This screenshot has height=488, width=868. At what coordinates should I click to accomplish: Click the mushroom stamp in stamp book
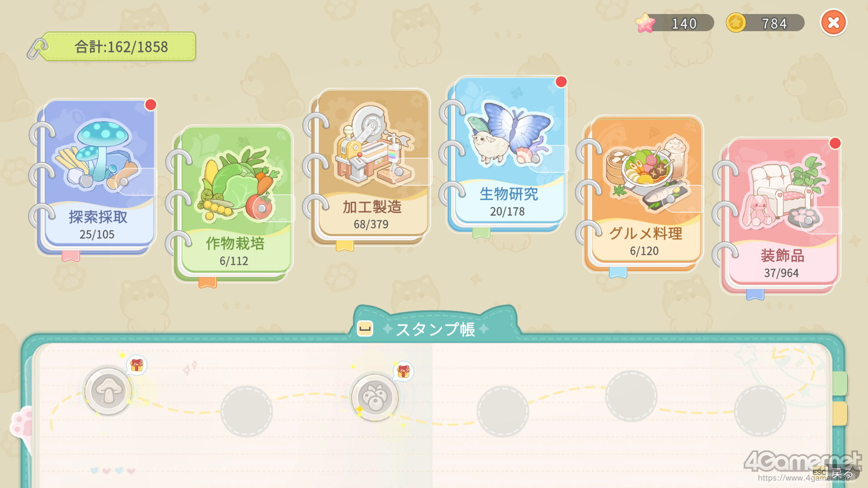point(108,390)
